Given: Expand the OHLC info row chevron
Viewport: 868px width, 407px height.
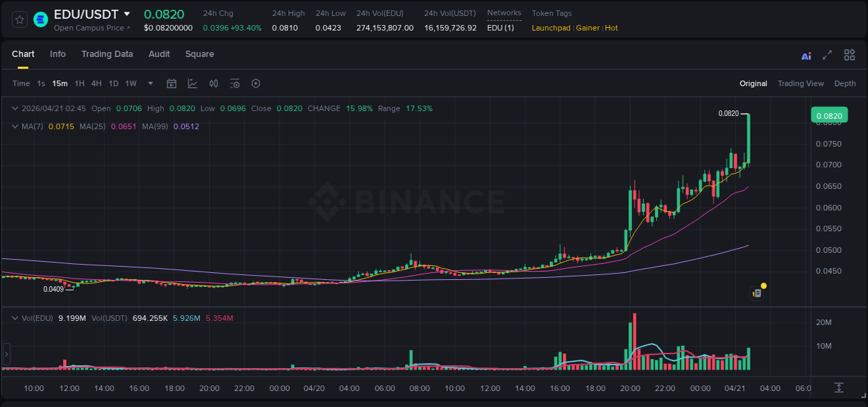Looking at the screenshot, I should (15, 108).
